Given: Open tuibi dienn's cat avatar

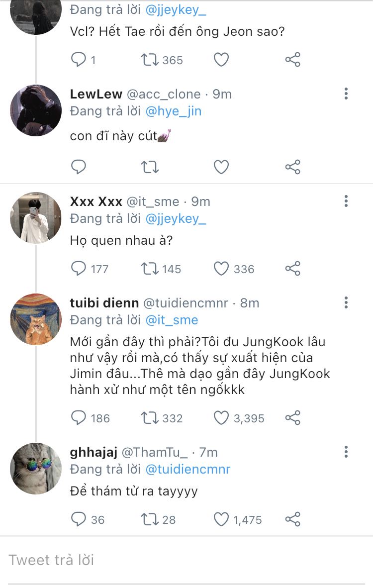Looking at the screenshot, I should tap(36, 319).
